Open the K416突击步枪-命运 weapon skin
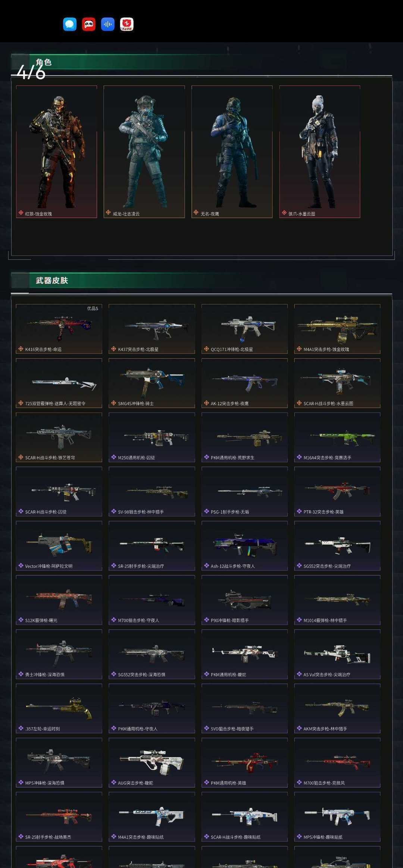Viewport: 403px width, 868px height. 59,329
